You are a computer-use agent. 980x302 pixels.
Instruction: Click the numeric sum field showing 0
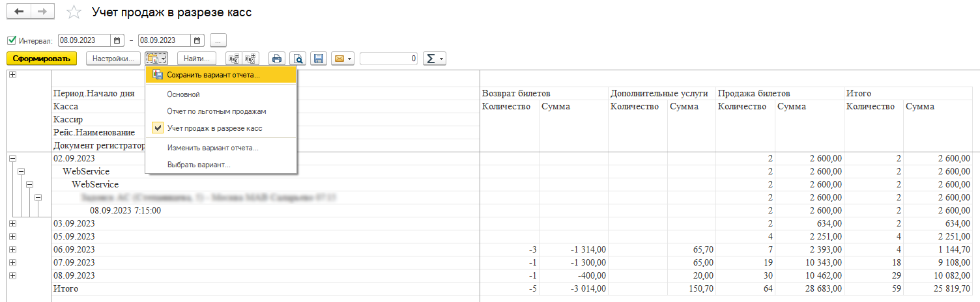(388, 59)
